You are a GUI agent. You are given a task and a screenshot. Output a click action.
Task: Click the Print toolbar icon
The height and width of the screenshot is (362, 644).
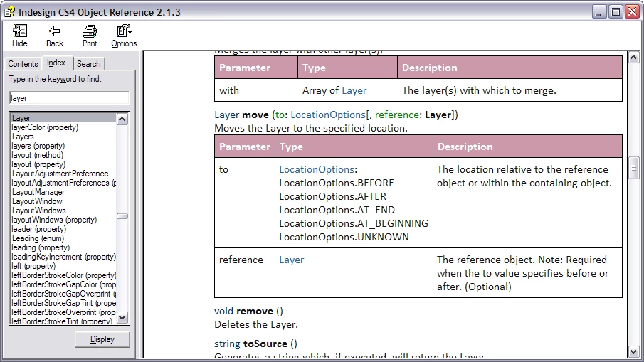click(90, 36)
